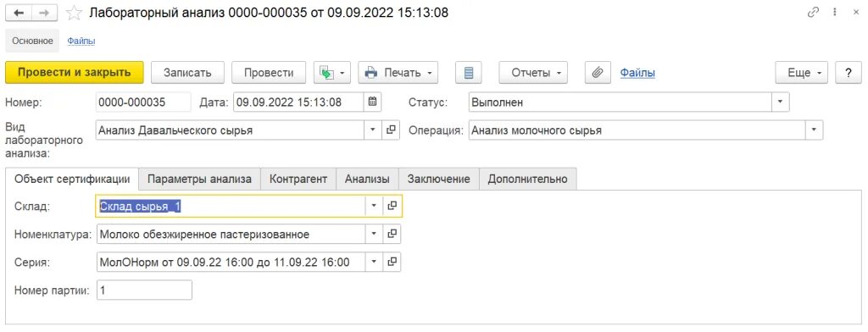868x332 pixels.
Task: Close the document with the X icon
Action: [855, 13]
